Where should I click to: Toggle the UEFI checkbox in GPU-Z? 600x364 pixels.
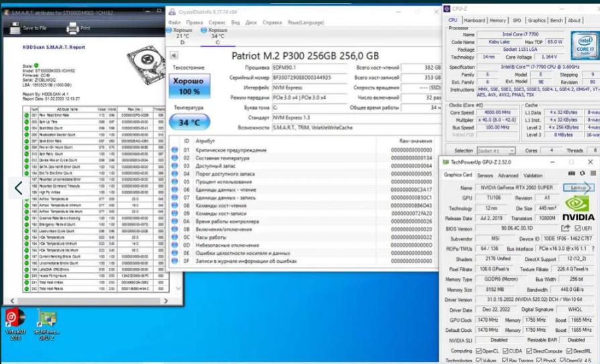tap(577, 229)
